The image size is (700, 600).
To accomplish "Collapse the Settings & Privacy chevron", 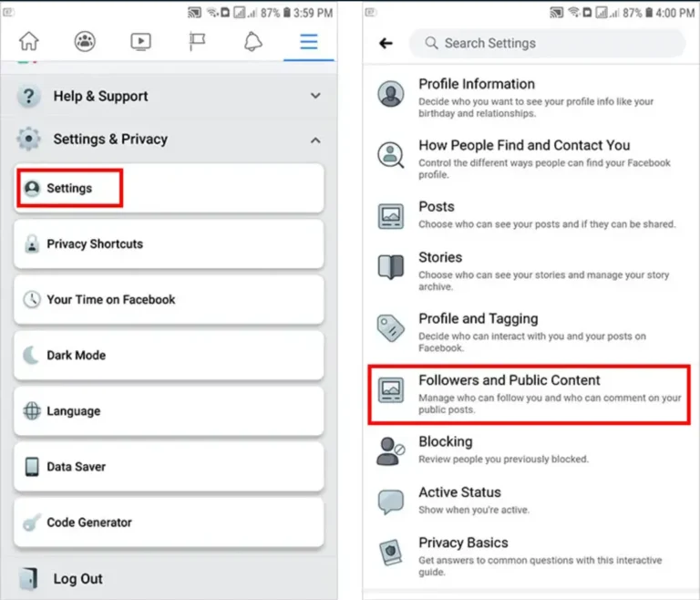I will coord(315,140).
